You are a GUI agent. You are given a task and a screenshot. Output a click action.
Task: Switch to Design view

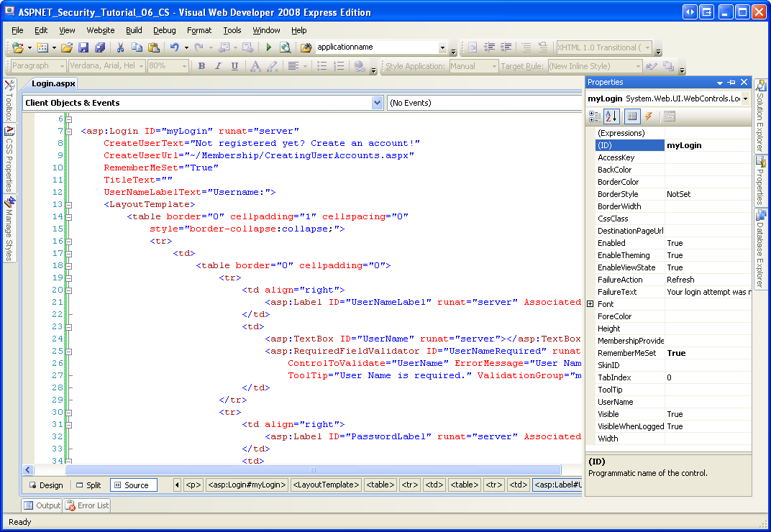click(46, 485)
